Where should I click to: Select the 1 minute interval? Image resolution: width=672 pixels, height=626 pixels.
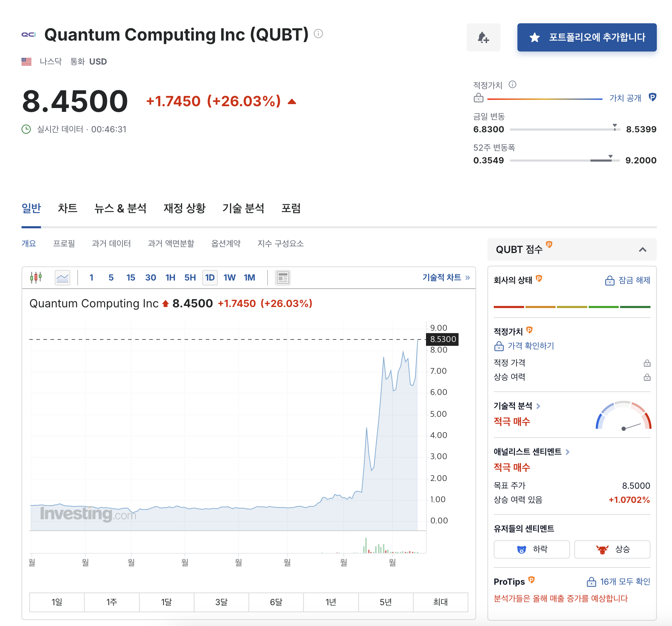point(91,278)
